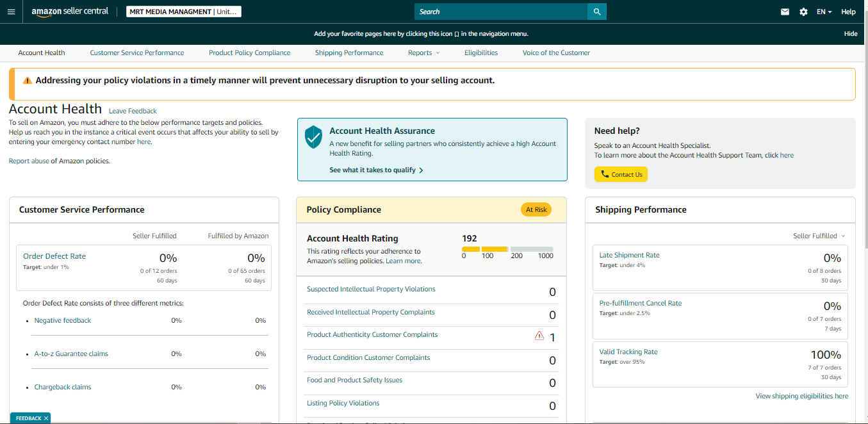Click Account Health Support Team here link
Viewport: 868px width, 424px height.
tap(787, 155)
